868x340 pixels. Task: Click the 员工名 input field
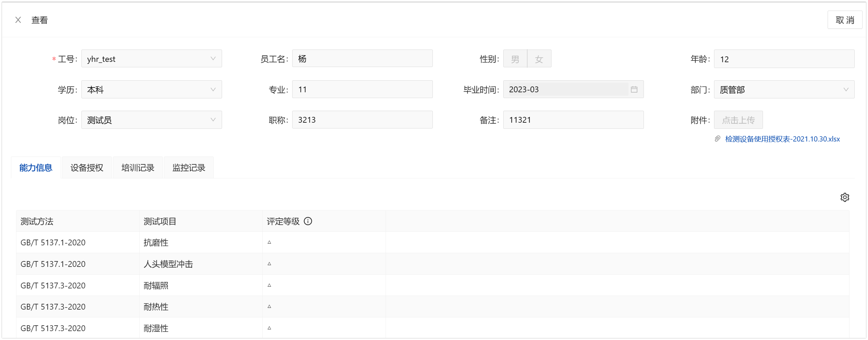[362, 59]
